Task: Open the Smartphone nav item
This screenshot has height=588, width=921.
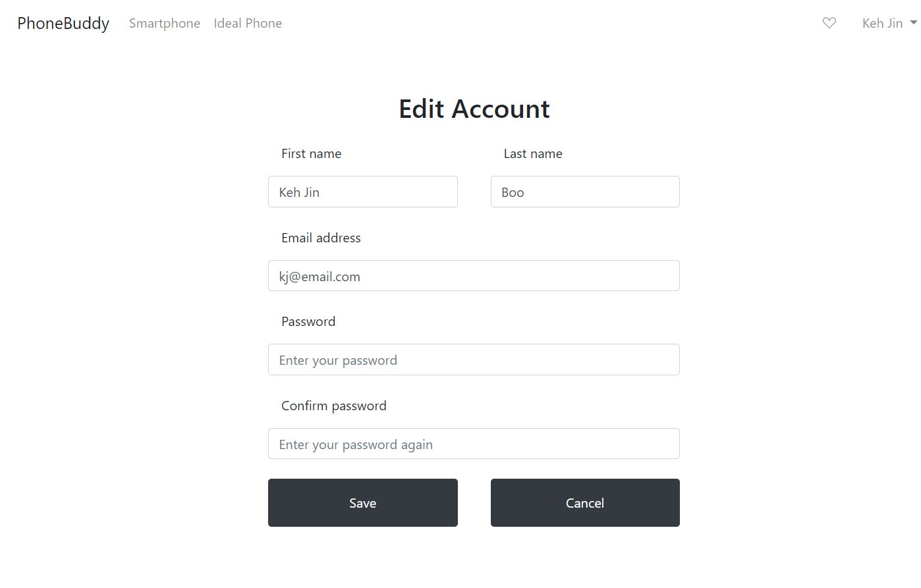Action: point(165,23)
